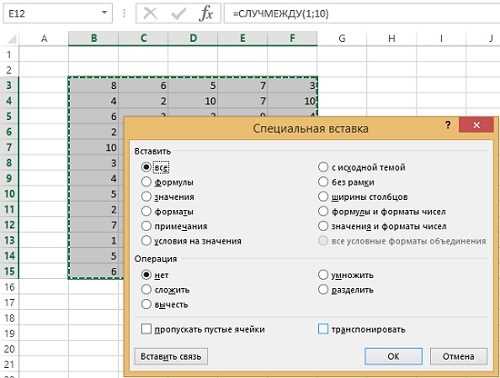The width and height of the screenshot is (500, 378).
Task: Select the 'все' paste radio button
Action: click(146, 167)
